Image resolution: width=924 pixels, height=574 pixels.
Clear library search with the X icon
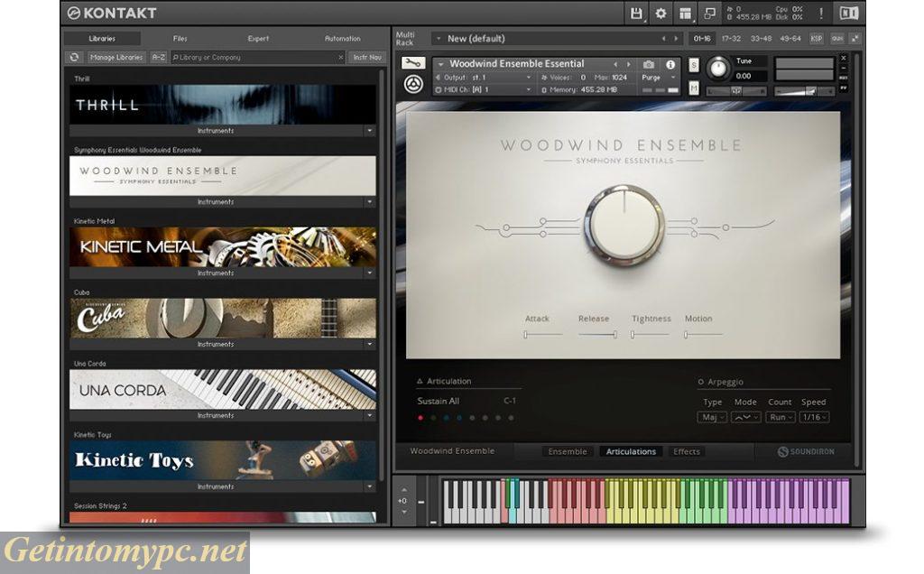[x=340, y=57]
